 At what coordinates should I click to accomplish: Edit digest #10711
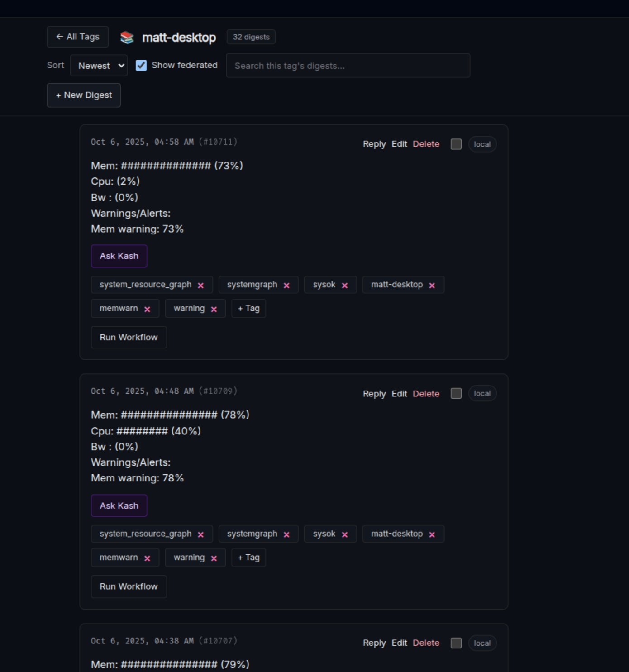tap(399, 144)
